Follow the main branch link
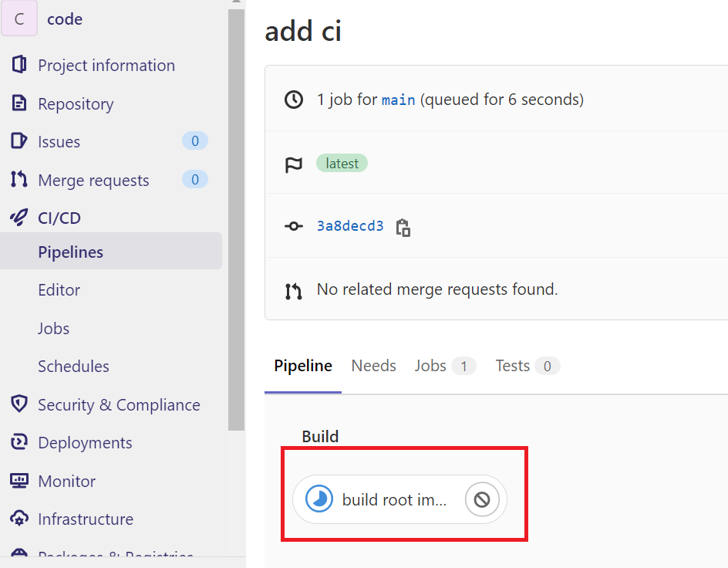This screenshot has width=728, height=568. pos(399,100)
